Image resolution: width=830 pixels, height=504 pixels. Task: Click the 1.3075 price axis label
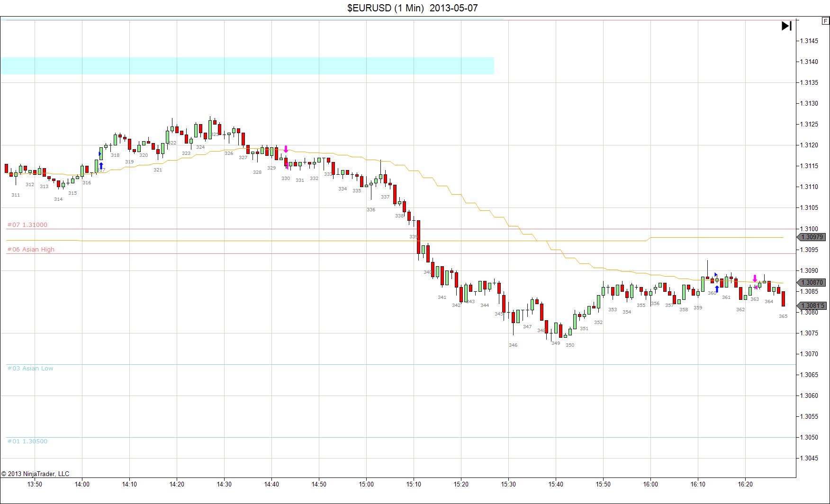point(809,333)
